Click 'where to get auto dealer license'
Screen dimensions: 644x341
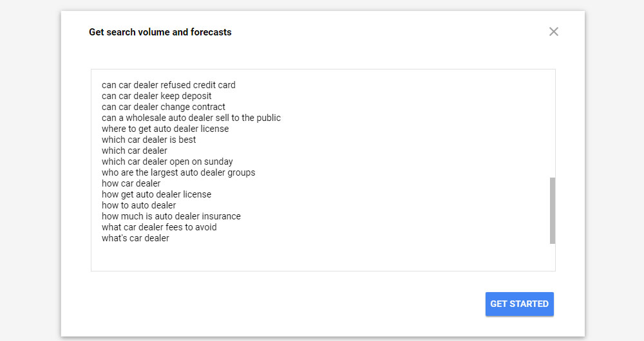coord(165,129)
